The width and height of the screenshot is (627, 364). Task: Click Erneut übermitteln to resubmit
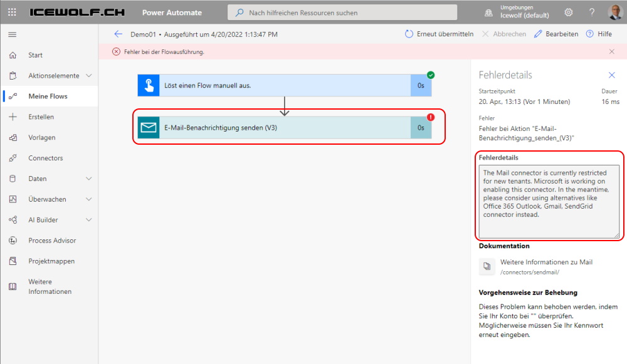coord(439,34)
